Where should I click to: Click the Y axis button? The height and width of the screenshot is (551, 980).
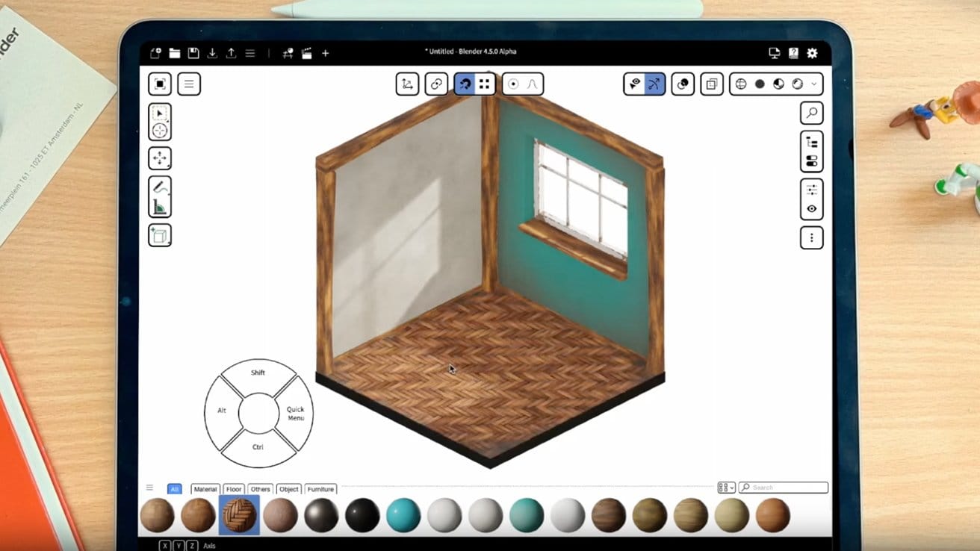tap(178, 546)
